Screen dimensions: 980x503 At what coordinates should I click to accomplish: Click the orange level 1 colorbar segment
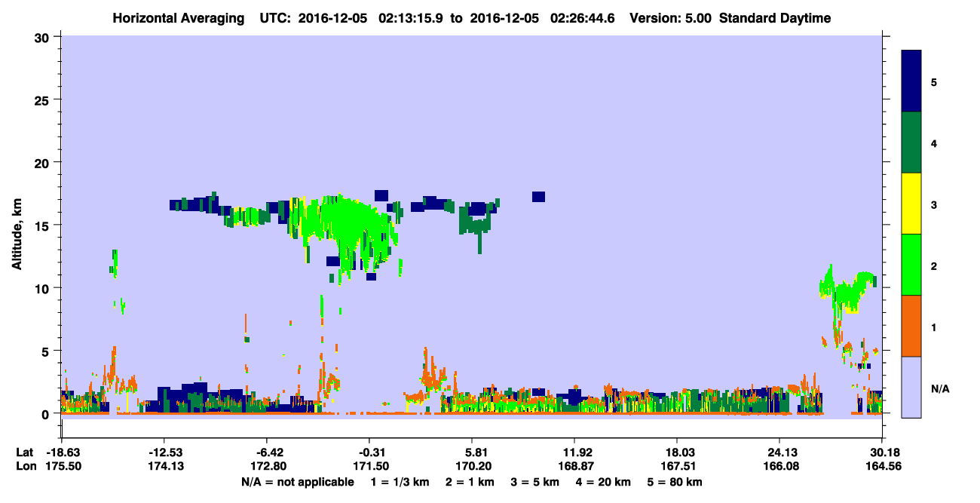[x=912, y=326]
